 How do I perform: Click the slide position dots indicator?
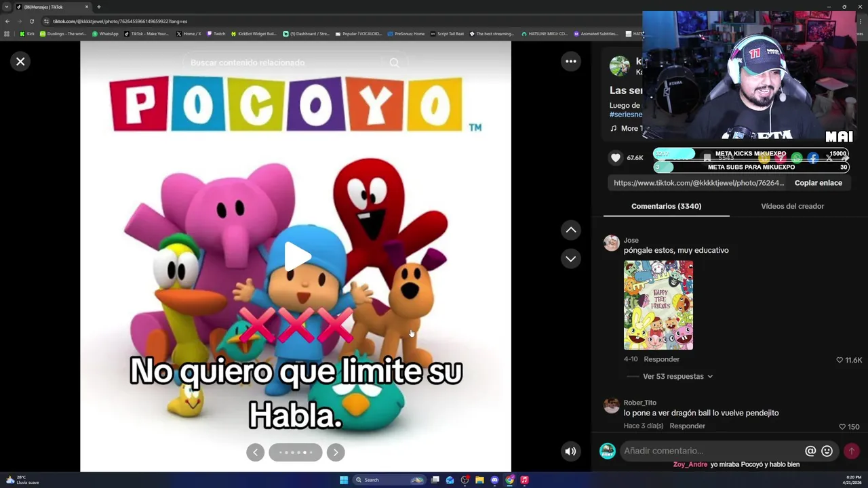[x=296, y=453]
